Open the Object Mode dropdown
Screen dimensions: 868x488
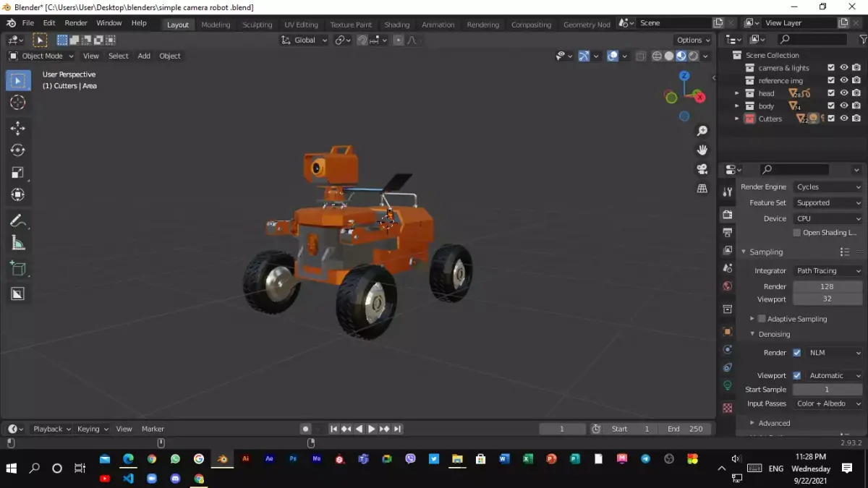click(42, 56)
